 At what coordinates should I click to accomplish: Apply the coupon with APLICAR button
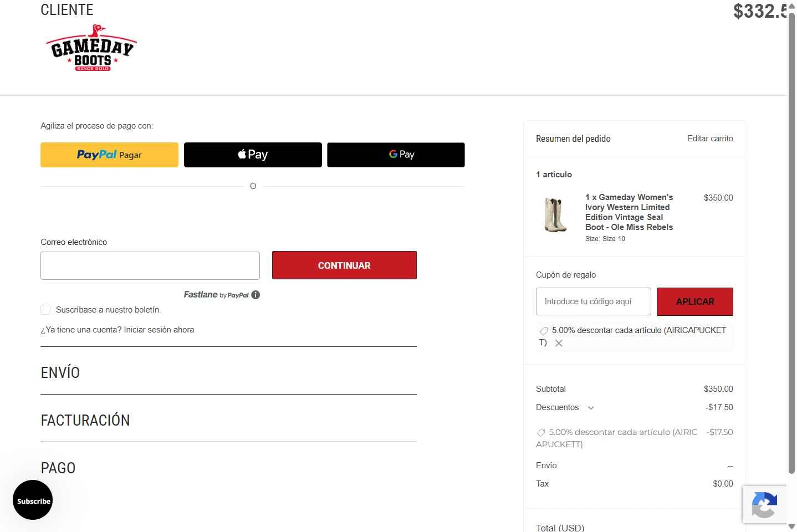[695, 301]
